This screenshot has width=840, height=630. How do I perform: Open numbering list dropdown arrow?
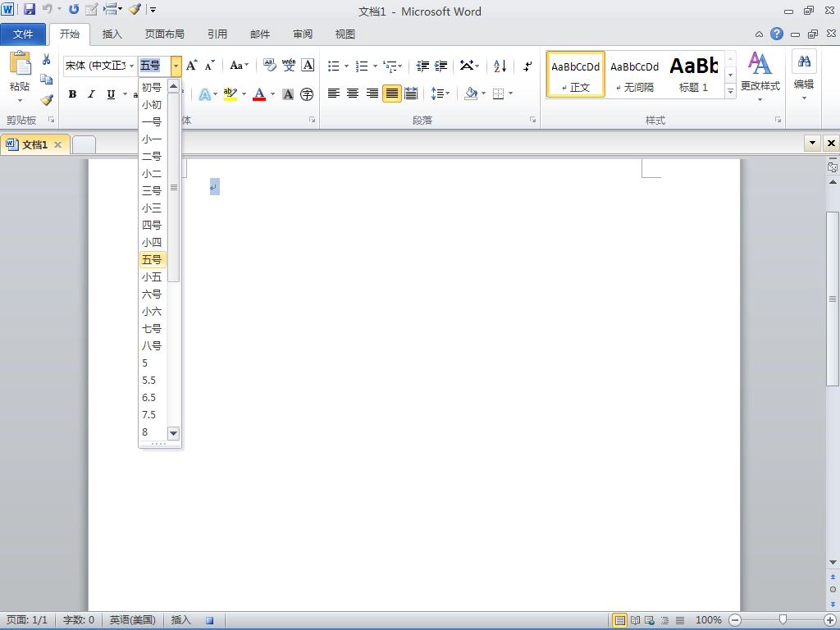point(375,66)
